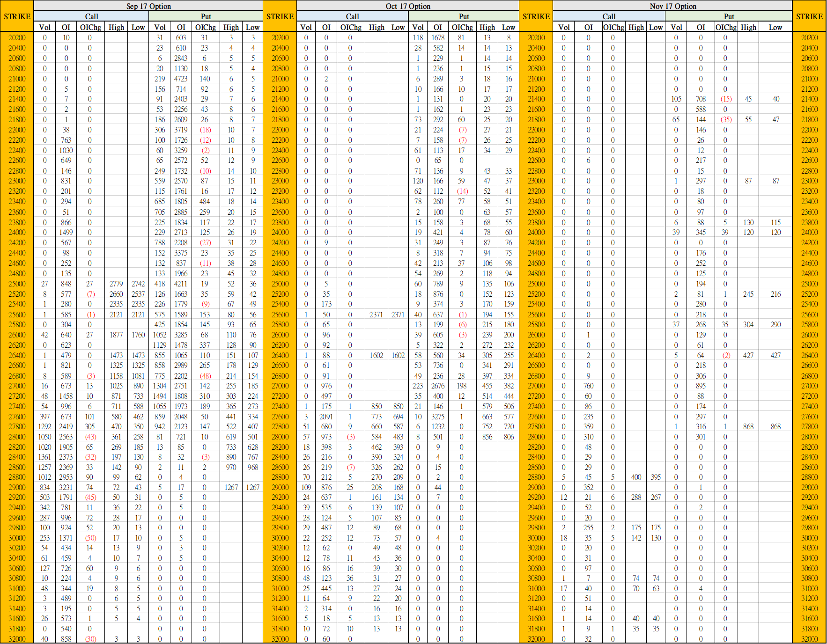Click red (50) OIChg in Sep Call
Viewport: 827px width, 644px height.
[90, 538]
